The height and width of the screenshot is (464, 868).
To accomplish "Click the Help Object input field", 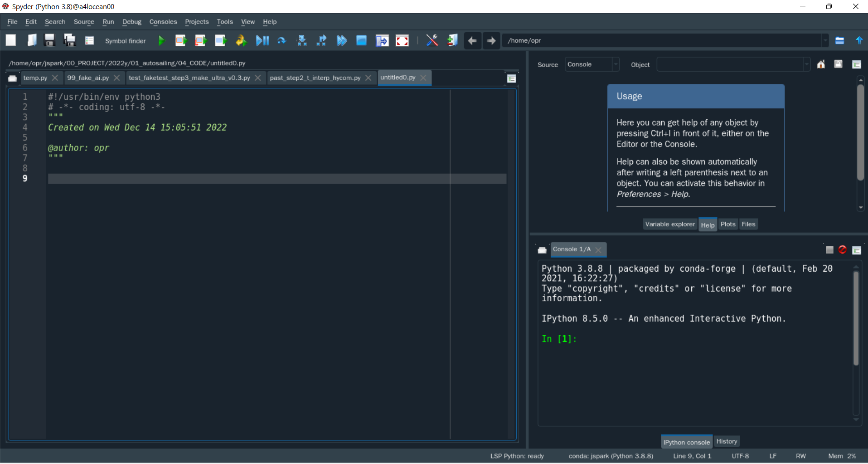I will [x=730, y=64].
